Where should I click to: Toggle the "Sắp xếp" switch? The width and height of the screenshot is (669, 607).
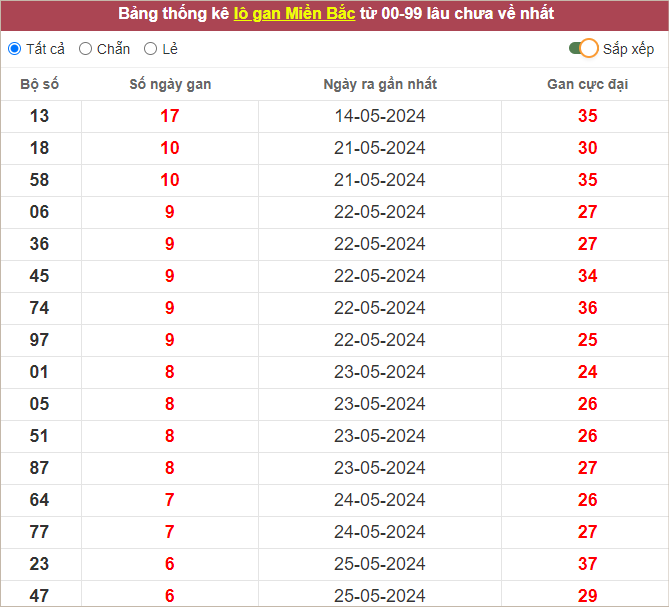[583, 49]
